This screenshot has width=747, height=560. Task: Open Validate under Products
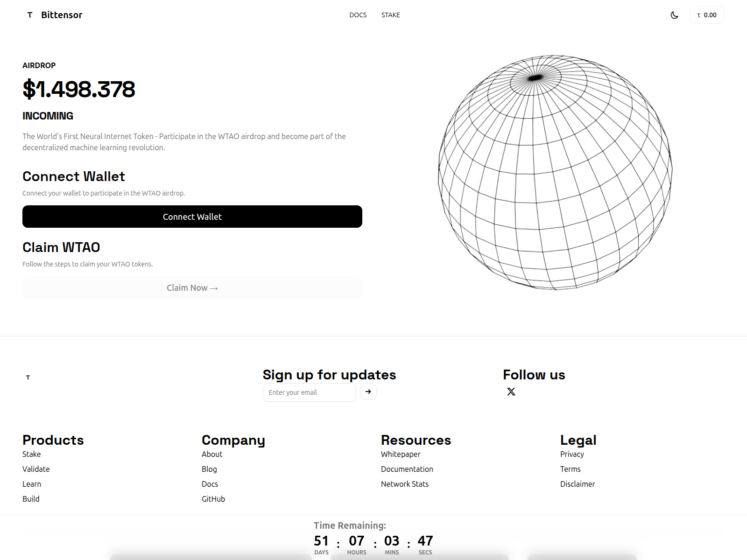[x=36, y=469]
